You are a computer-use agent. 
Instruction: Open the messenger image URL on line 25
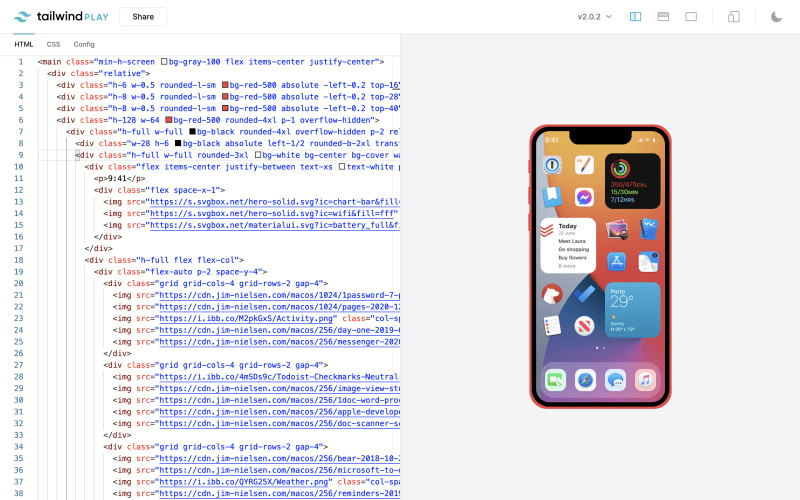click(280, 342)
